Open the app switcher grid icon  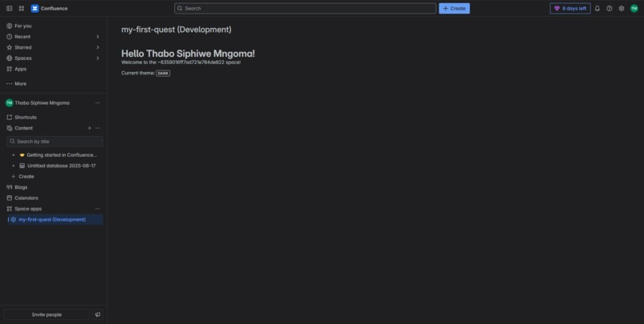point(22,8)
